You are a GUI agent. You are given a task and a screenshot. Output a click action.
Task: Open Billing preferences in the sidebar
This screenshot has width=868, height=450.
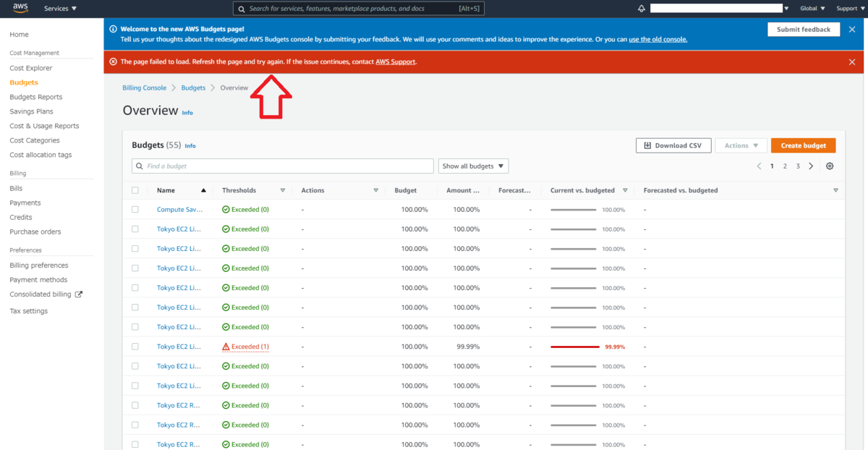(x=39, y=266)
